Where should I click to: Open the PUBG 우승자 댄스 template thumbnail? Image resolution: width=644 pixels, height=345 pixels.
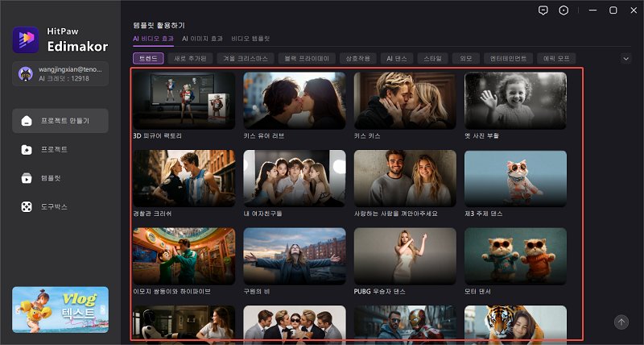(x=405, y=256)
